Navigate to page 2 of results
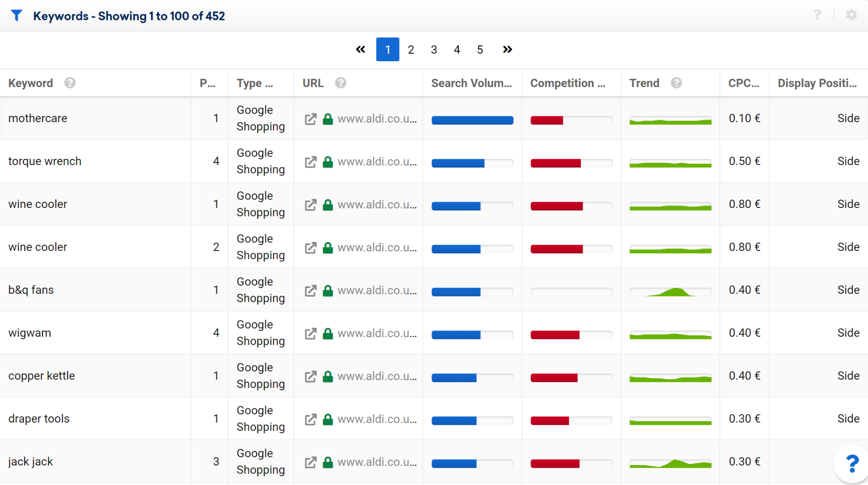The height and width of the screenshot is (485, 868). click(411, 50)
